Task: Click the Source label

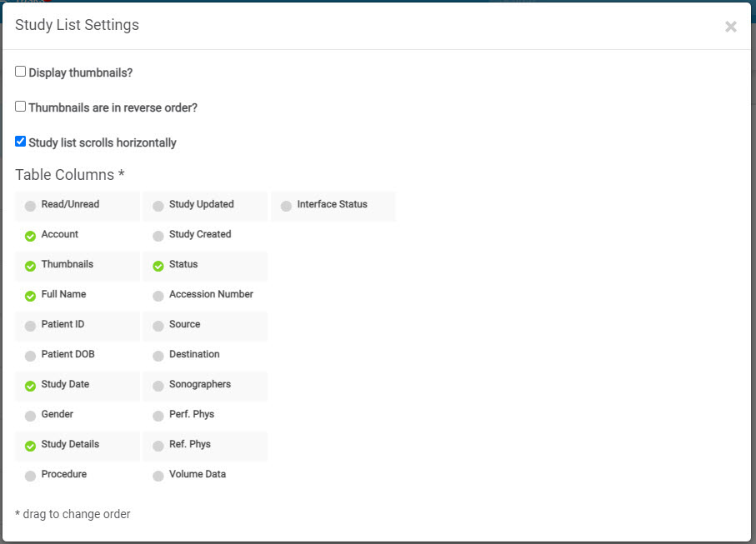Action: point(185,324)
